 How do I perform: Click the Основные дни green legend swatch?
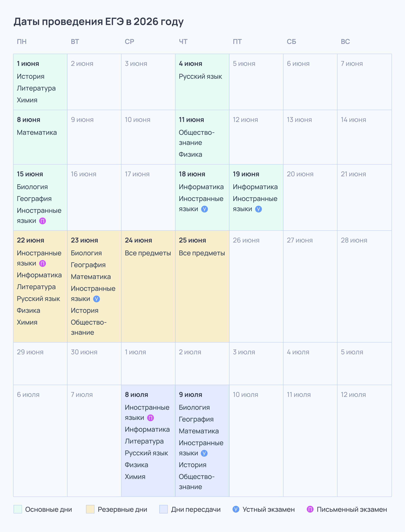click(x=18, y=509)
